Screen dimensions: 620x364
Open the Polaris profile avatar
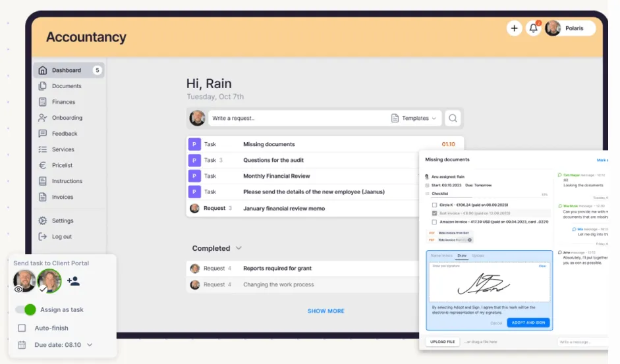553,28
